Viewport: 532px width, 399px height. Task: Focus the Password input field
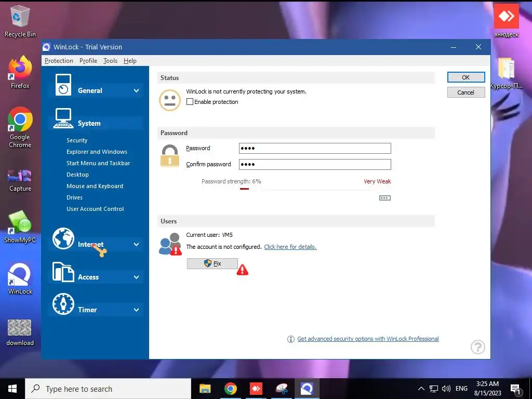click(315, 148)
